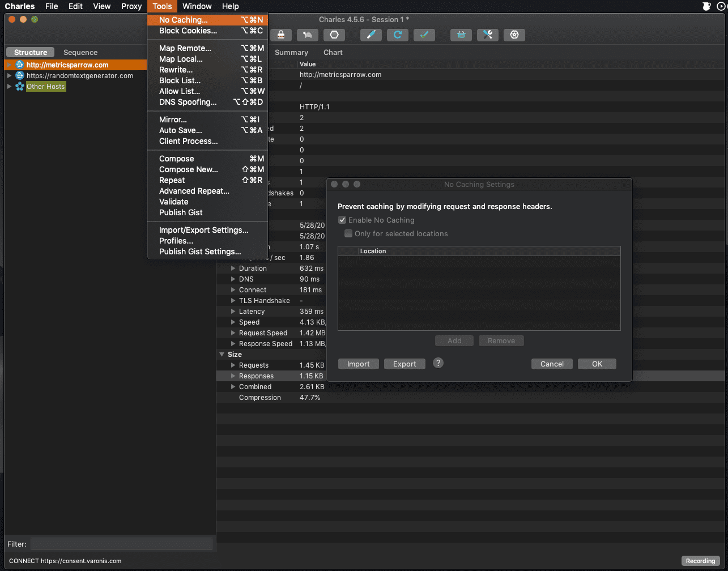Expand the Duration row disclosure triangle
The height and width of the screenshot is (571, 728).
pyautogui.click(x=233, y=269)
